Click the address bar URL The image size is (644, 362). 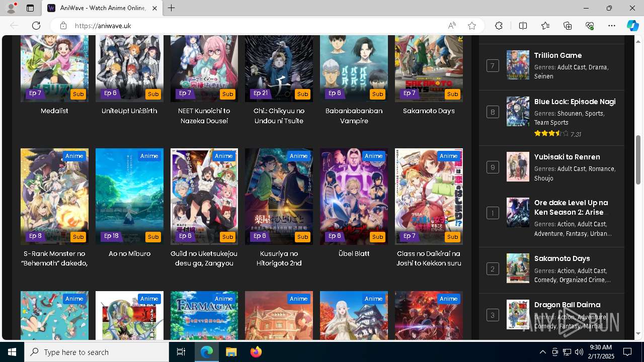pyautogui.click(x=103, y=26)
